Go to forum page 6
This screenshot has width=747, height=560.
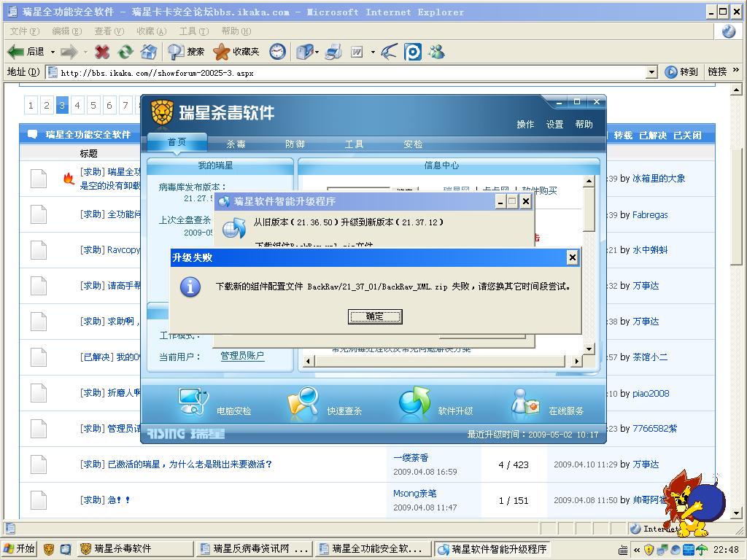click(x=109, y=105)
